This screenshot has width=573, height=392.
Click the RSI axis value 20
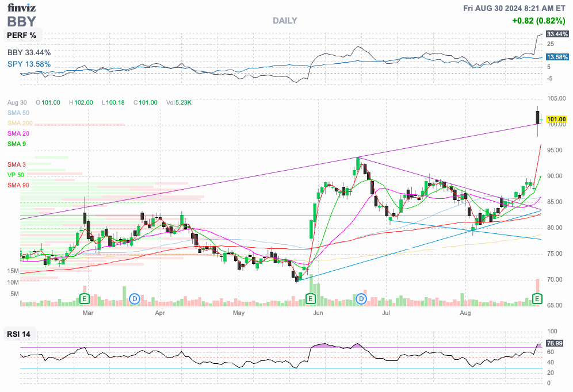pos(551,372)
